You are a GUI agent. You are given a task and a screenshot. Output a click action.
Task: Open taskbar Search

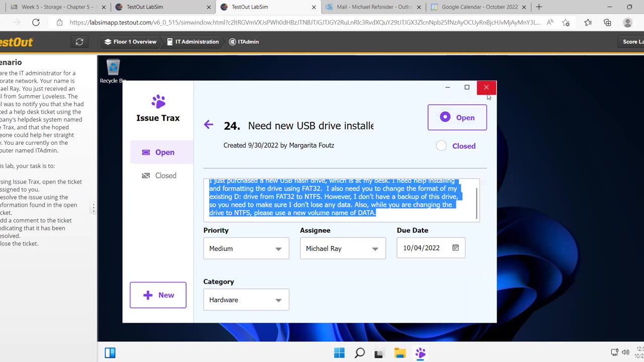pyautogui.click(x=359, y=353)
